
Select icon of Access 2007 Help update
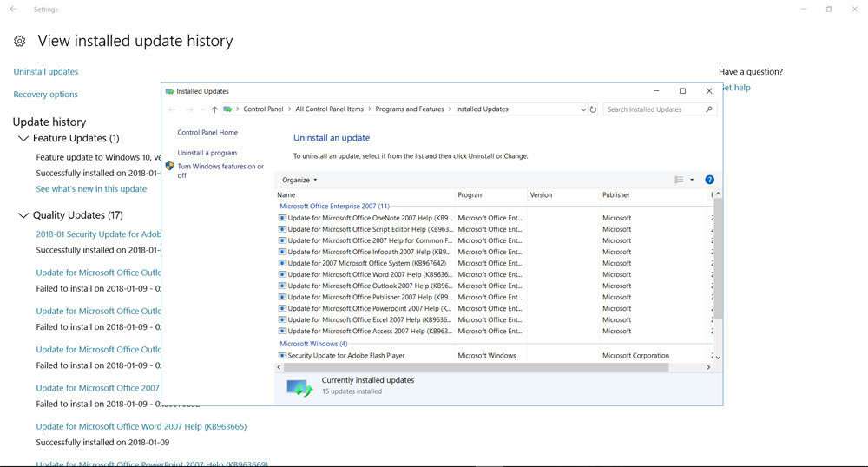pos(282,331)
